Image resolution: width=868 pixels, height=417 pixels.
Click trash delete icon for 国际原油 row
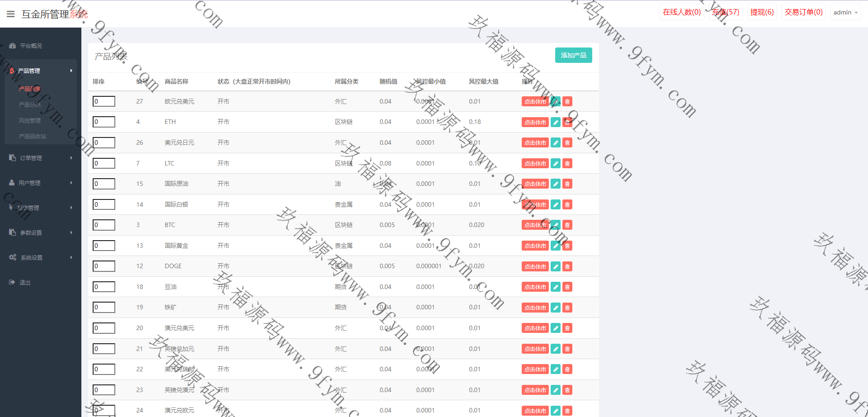coord(567,184)
